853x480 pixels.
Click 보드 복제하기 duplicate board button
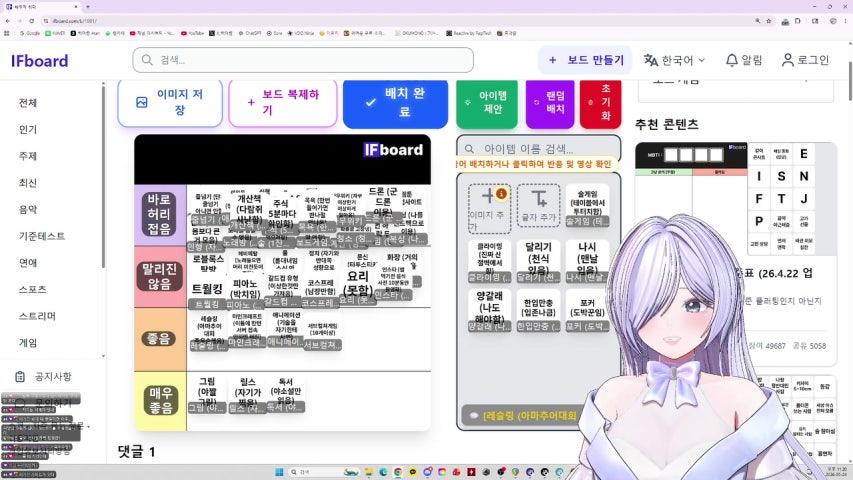[x=283, y=102]
